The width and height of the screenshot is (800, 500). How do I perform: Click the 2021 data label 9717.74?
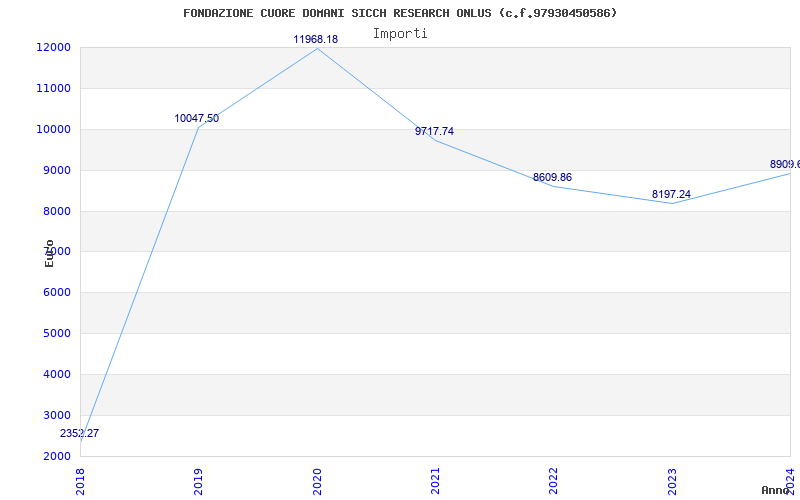pyautogui.click(x=434, y=131)
